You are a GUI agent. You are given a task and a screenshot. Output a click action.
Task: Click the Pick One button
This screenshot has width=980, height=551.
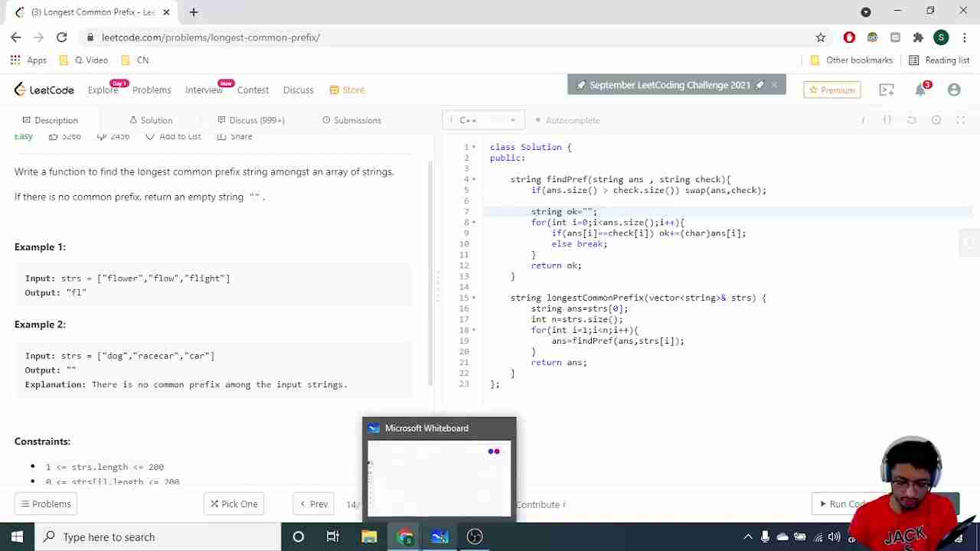tap(234, 504)
